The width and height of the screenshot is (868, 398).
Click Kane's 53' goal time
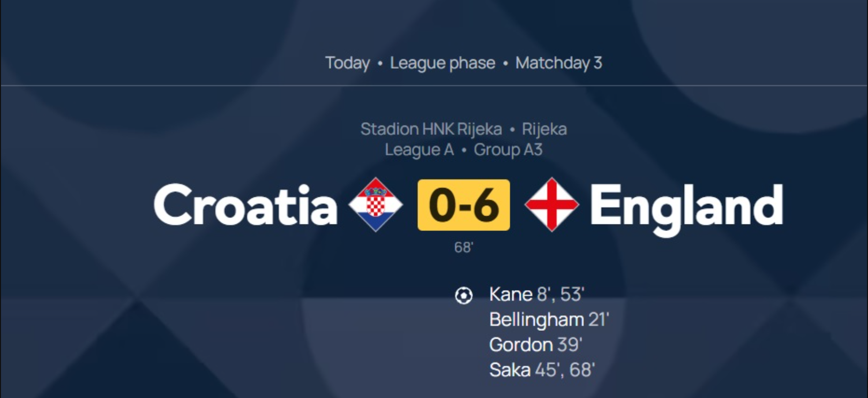572,294
